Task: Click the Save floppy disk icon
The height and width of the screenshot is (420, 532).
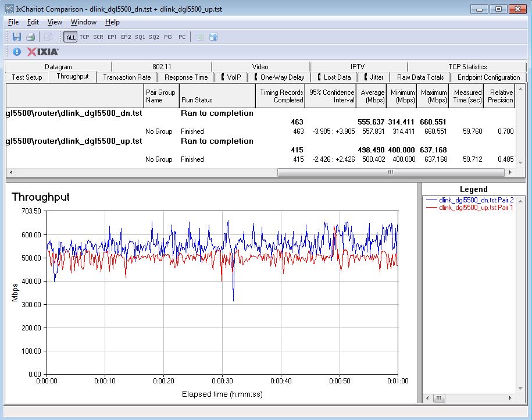Action: tap(17, 37)
